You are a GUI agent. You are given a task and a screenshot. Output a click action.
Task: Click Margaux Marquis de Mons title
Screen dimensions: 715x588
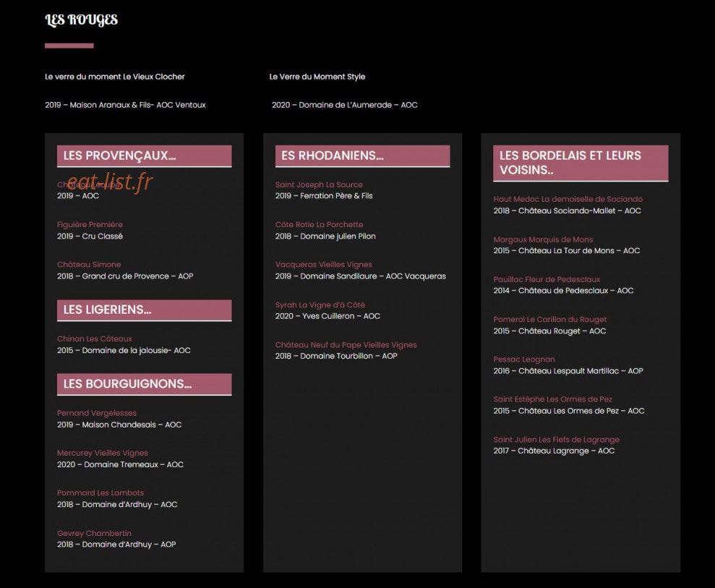[543, 239]
